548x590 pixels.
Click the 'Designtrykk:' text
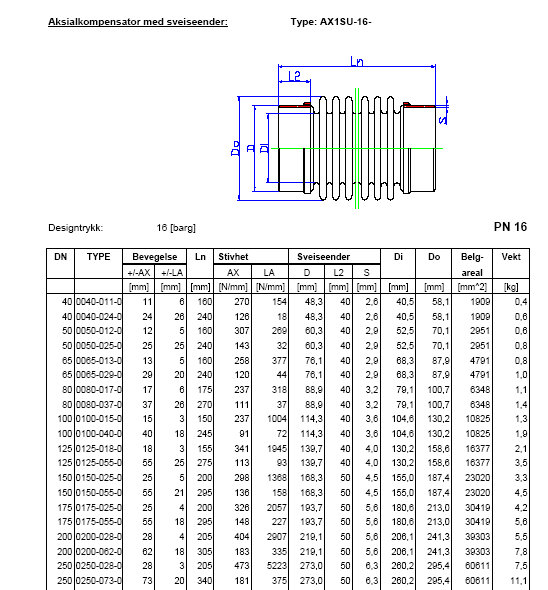[x=75, y=228]
